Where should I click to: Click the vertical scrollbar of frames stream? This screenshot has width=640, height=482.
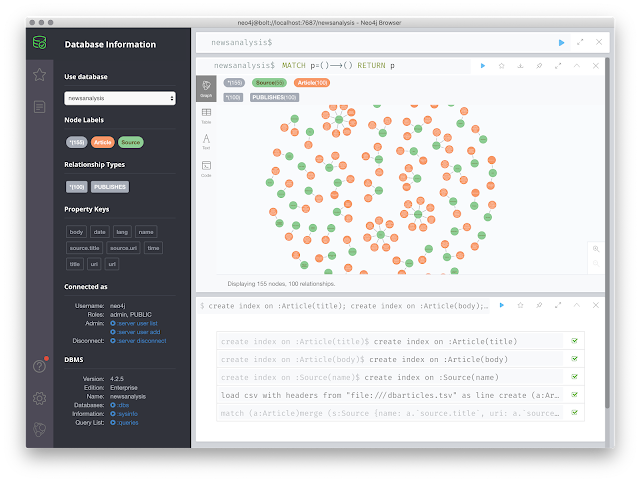[x=607, y=233]
